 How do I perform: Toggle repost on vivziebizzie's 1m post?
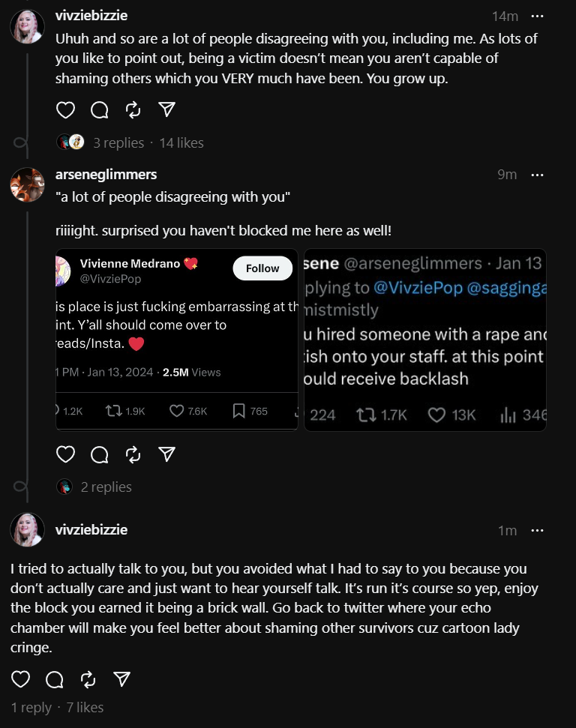(88, 680)
